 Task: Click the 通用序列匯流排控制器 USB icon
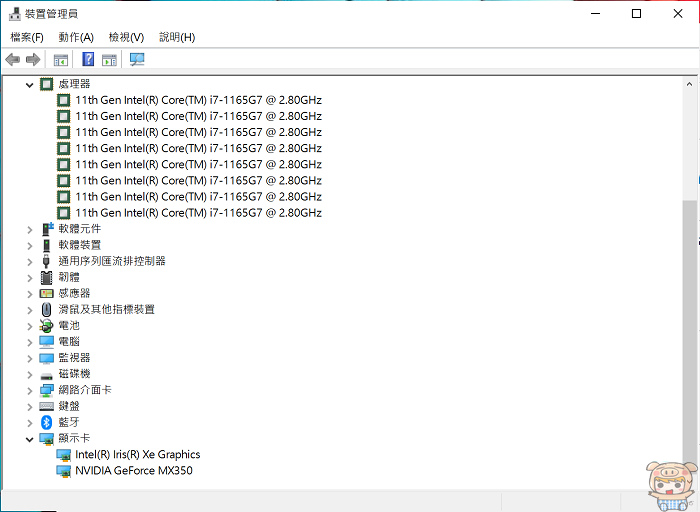click(46, 261)
